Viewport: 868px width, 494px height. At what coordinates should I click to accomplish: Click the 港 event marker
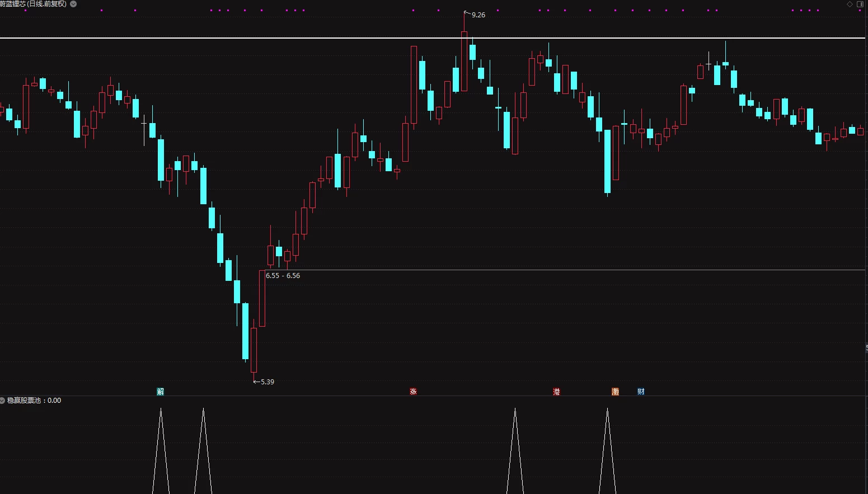[x=556, y=392]
